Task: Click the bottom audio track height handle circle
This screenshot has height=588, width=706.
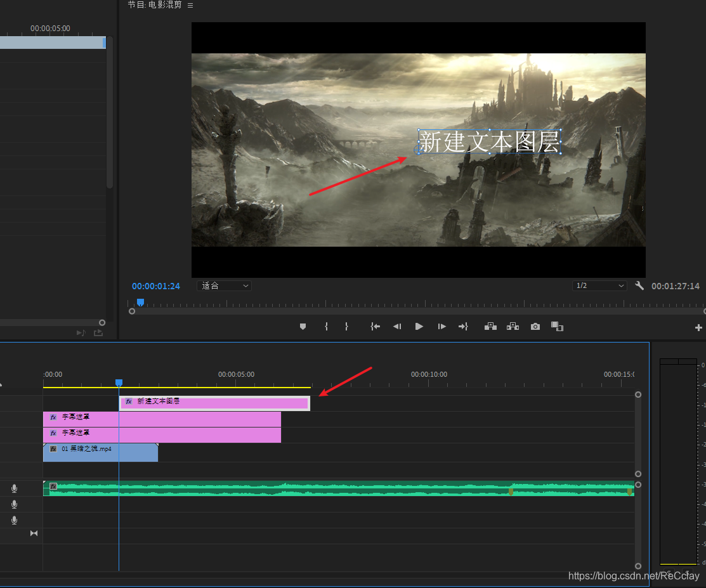Action: pos(638,566)
